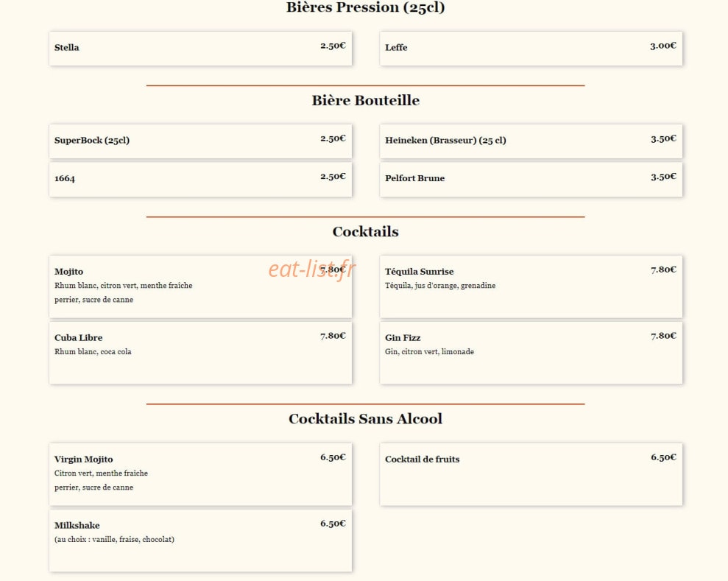Image resolution: width=728 pixels, height=581 pixels.
Task: Click the eat-list.fr watermark link
Action: [312, 270]
